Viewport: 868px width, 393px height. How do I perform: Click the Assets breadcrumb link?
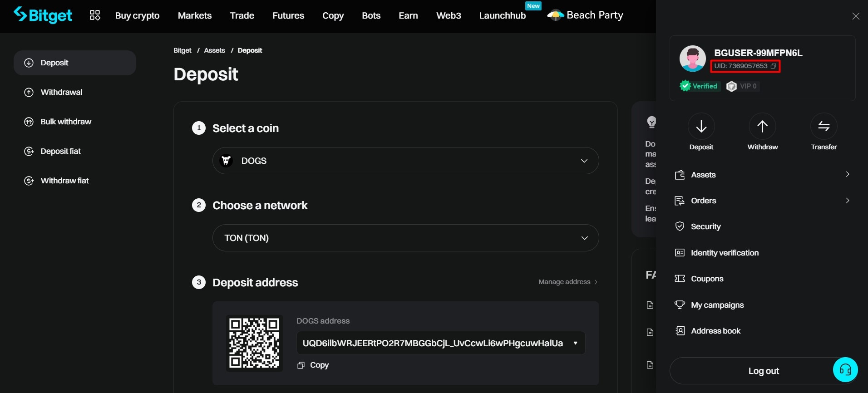tap(215, 50)
